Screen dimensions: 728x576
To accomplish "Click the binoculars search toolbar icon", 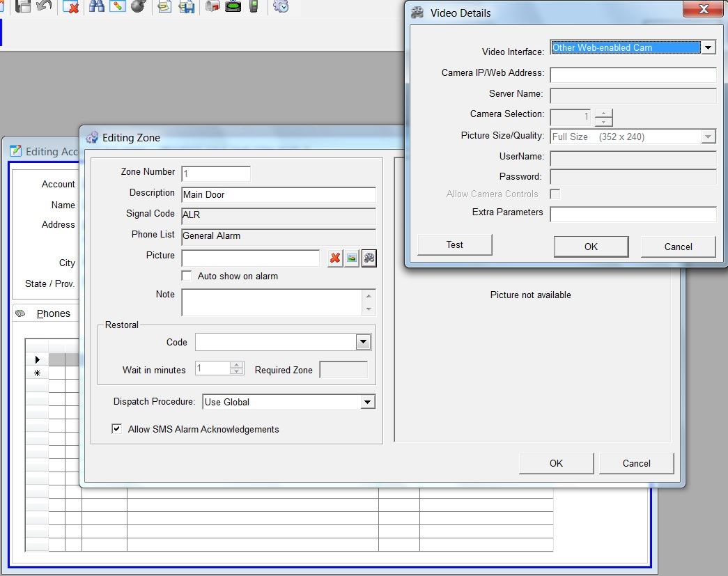I will click(97, 6).
